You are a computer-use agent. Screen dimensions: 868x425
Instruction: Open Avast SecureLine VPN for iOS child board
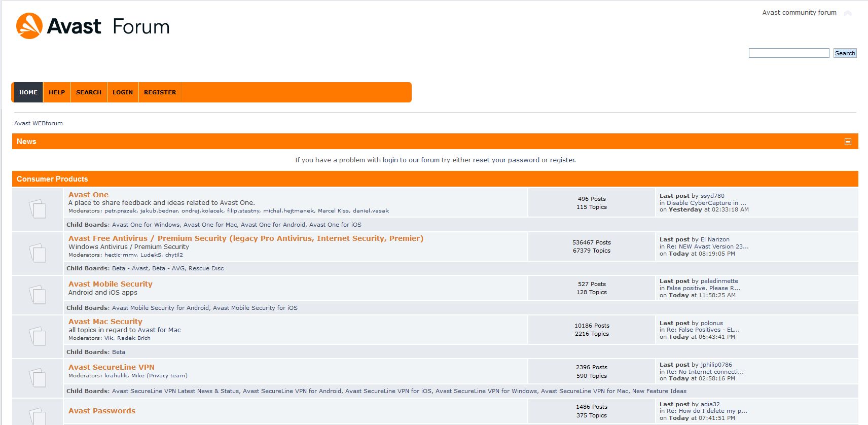pos(388,391)
